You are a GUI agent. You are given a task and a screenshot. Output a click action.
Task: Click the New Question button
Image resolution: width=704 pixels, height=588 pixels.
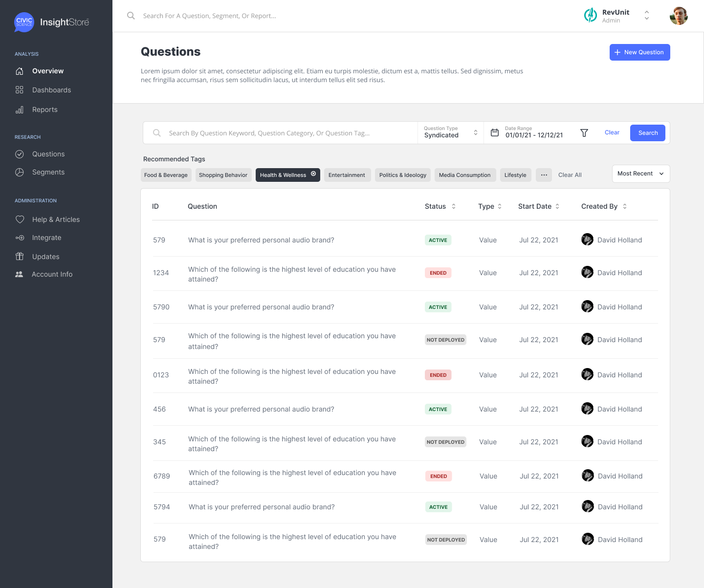(x=639, y=52)
